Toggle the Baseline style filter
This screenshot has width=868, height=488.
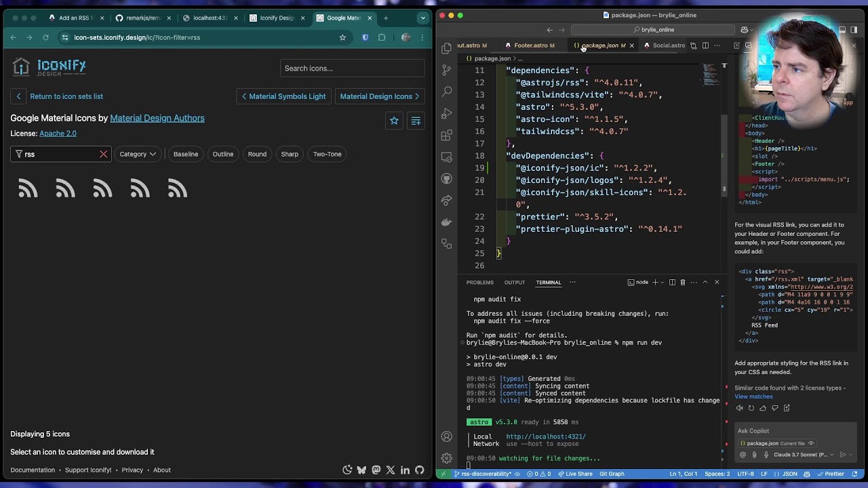click(186, 154)
